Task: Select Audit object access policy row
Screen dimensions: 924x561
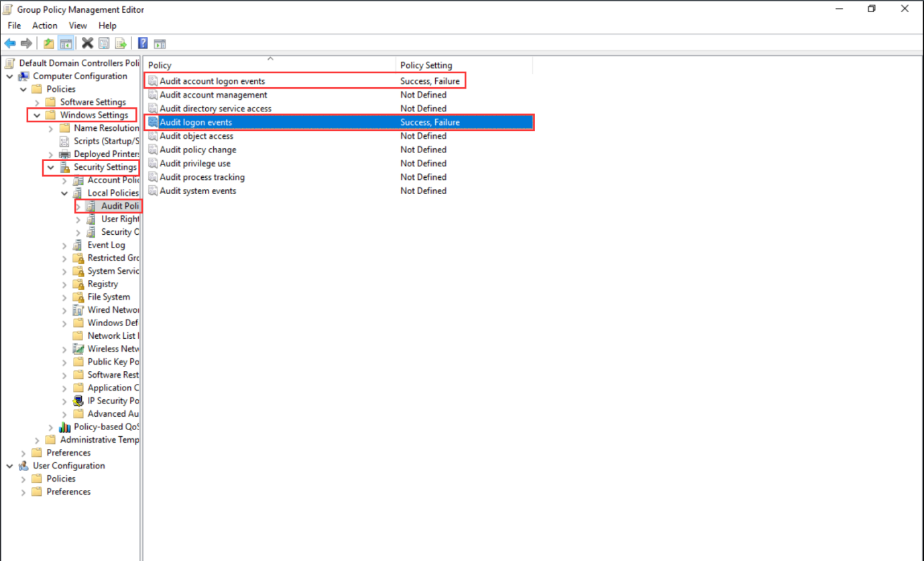Action: click(x=196, y=136)
